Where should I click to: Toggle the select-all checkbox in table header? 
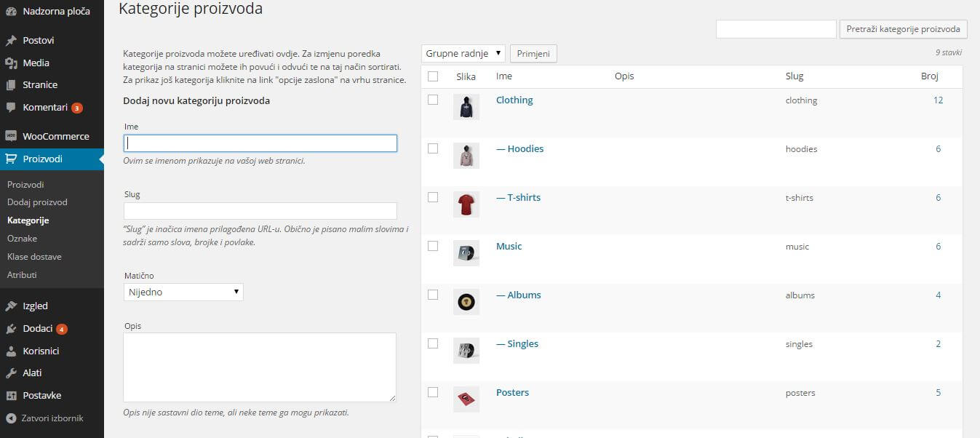point(433,76)
